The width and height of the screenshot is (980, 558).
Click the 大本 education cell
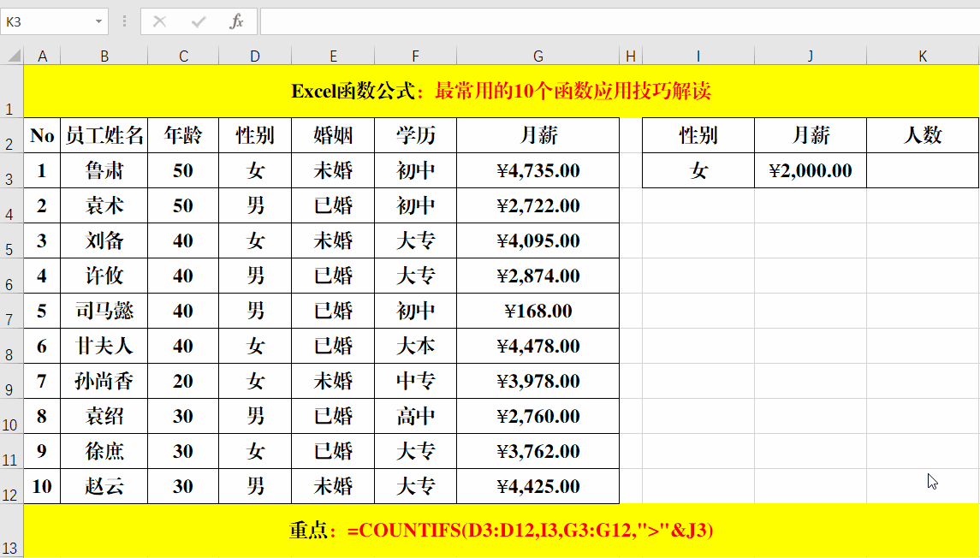coord(416,346)
